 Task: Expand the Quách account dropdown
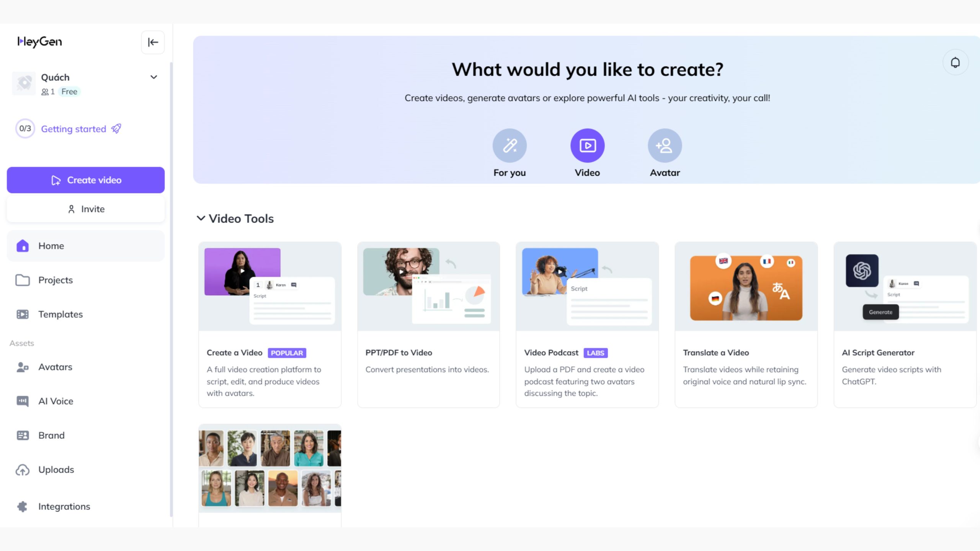click(153, 77)
